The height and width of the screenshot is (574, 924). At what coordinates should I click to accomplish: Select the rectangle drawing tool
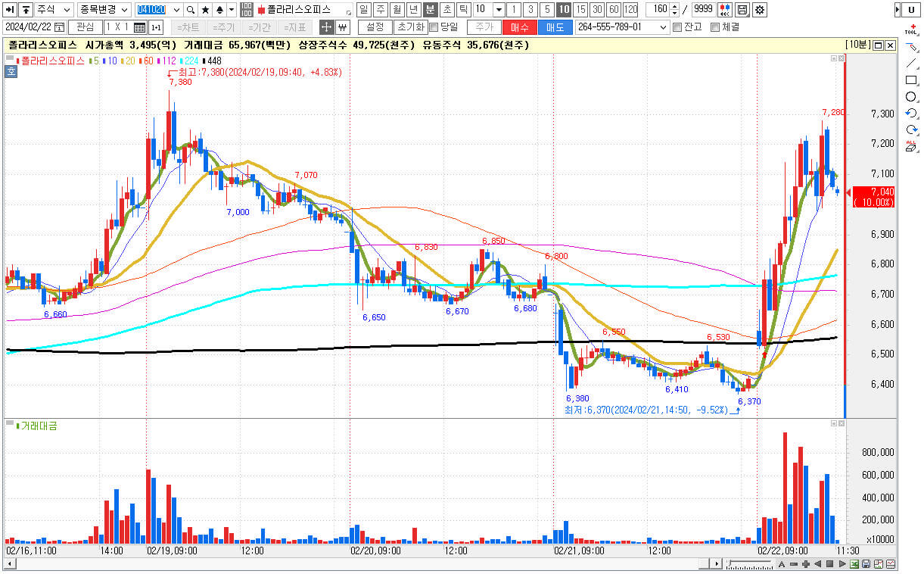coord(912,80)
